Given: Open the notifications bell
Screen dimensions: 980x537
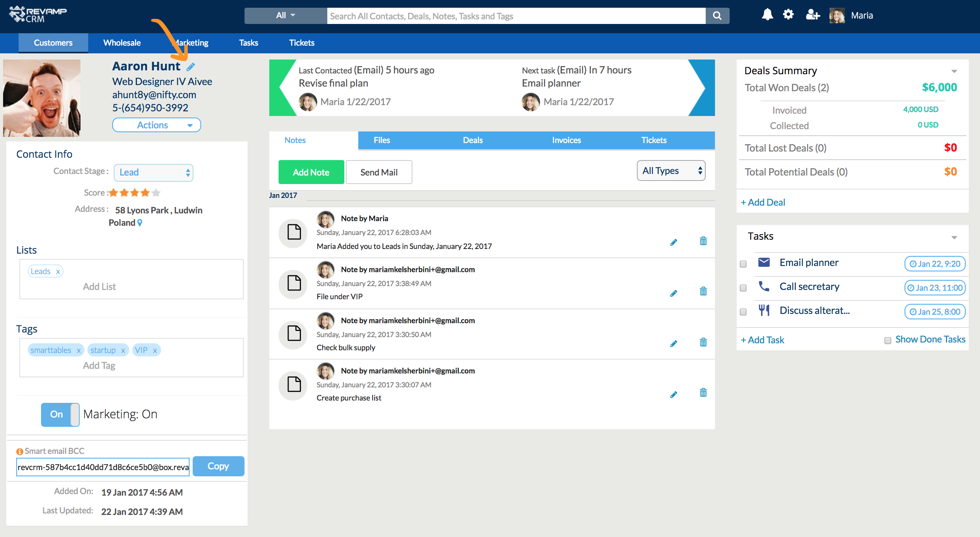Looking at the screenshot, I should [x=767, y=15].
